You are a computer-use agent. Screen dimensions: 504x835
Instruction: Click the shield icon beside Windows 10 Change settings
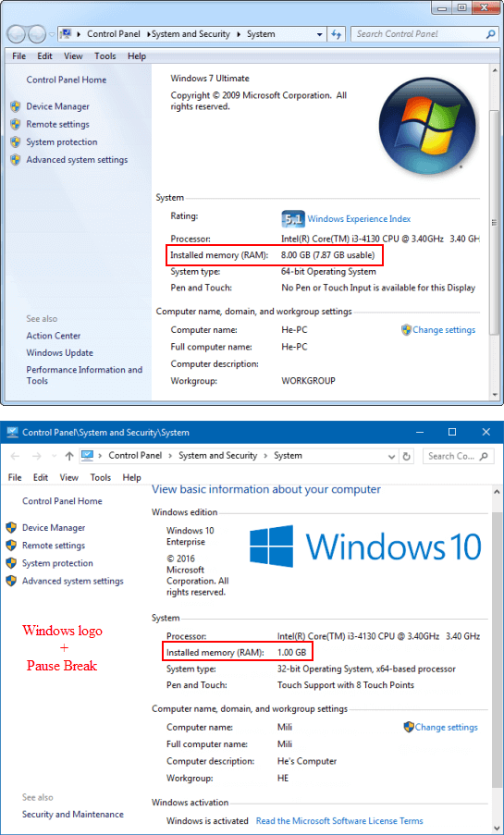pyautogui.click(x=409, y=727)
